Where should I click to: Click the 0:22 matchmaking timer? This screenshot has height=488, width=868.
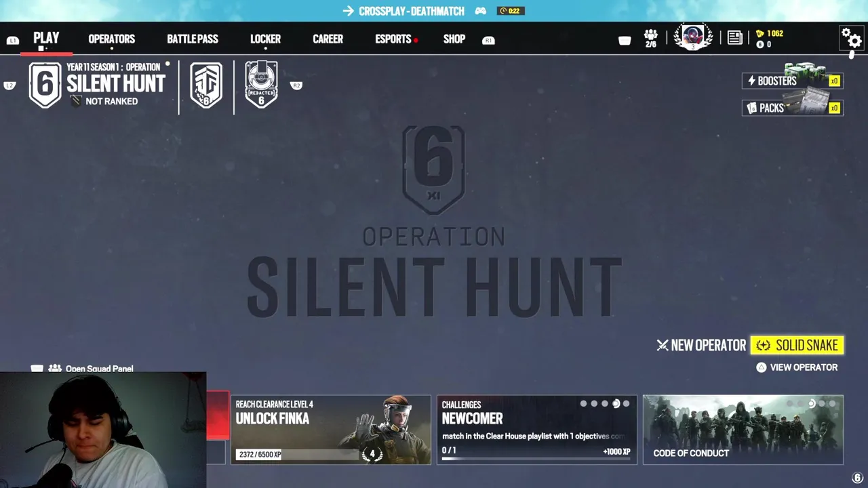coord(511,11)
